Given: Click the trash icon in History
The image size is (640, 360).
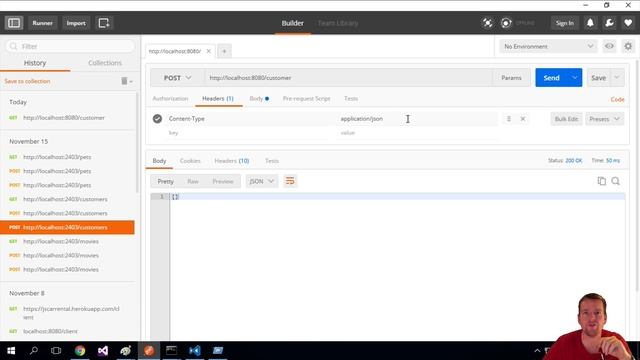Looking at the screenshot, I should pos(124,81).
